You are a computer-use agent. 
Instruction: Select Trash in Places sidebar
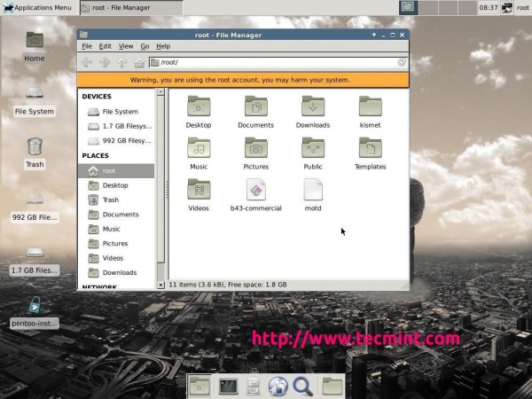pos(116,199)
